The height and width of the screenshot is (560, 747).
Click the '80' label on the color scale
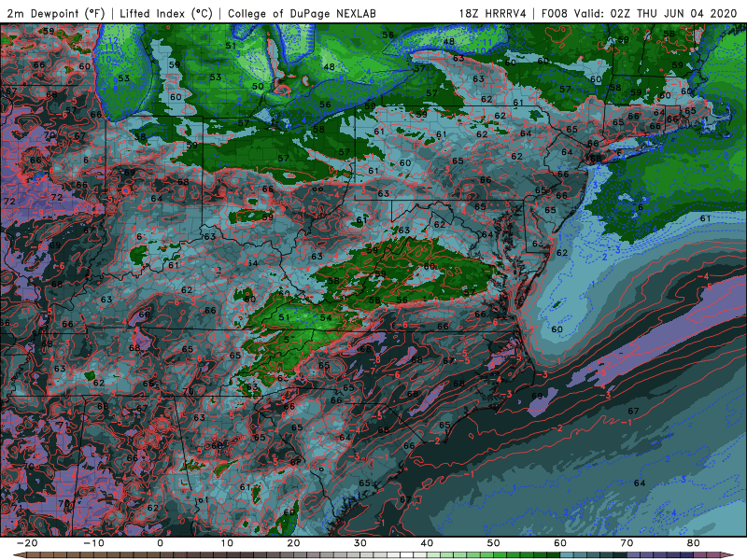(x=694, y=543)
